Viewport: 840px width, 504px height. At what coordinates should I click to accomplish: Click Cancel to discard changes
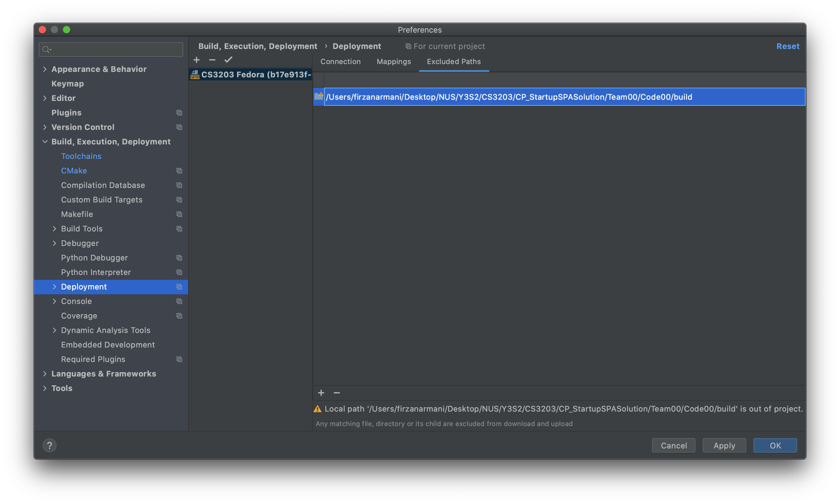(673, 445)
